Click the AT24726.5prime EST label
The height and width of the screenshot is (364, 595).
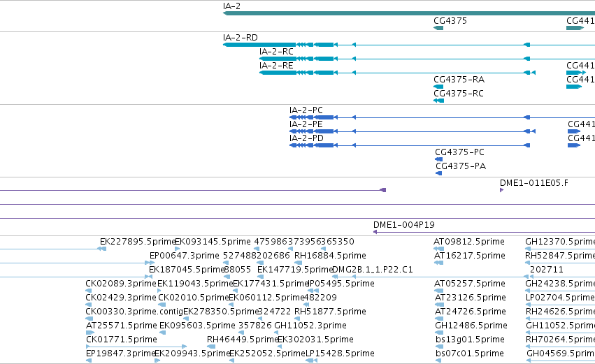(x=470, y=312)
